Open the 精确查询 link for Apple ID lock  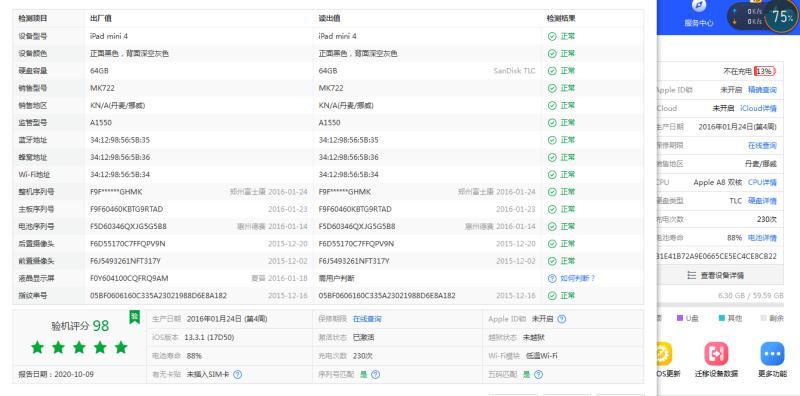[762, 90]
